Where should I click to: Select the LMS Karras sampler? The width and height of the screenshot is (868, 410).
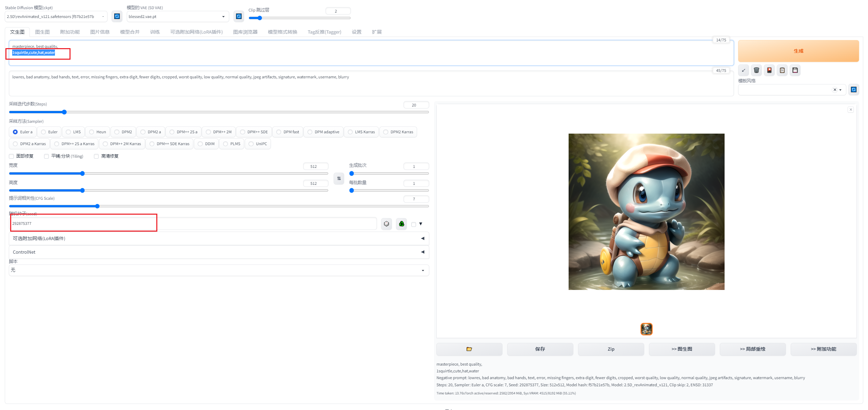tap(361, 132)
